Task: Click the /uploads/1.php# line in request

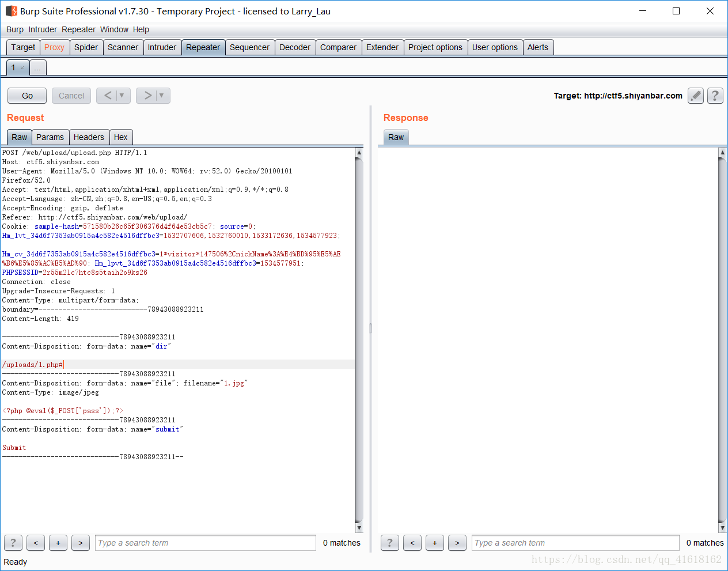Action: coord(33,365)
